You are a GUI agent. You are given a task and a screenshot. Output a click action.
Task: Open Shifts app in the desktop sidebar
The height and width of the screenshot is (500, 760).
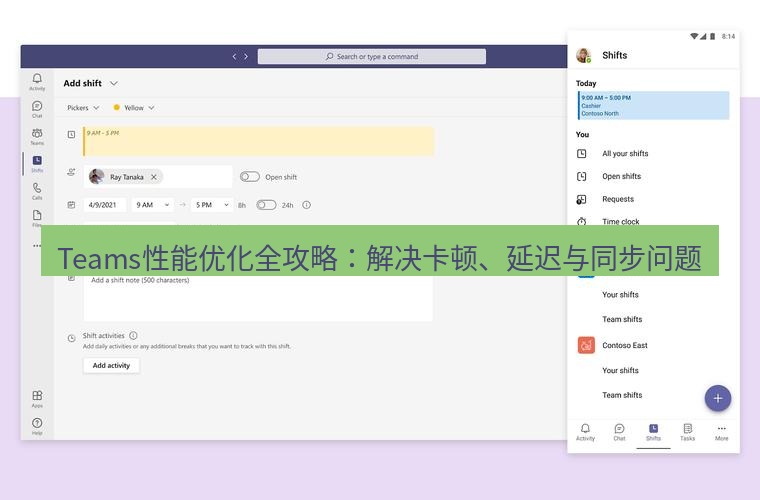(37, 164)
